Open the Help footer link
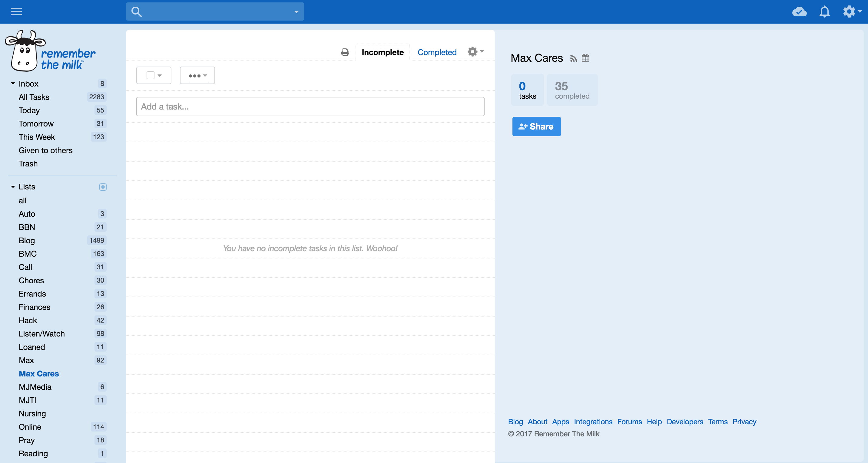The width and height of the screenshot is (868, 463). [654, 422]
